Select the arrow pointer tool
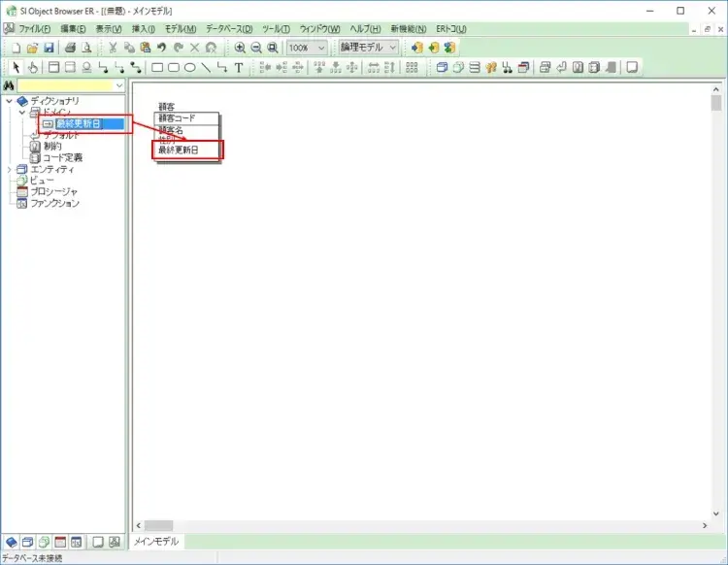 tap(16, 68)
